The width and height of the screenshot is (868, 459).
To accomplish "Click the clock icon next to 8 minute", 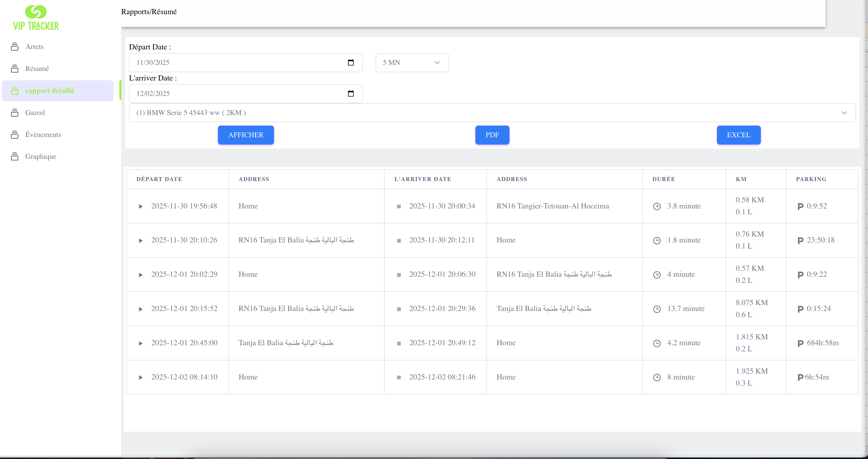I will (x=657, y=377).
